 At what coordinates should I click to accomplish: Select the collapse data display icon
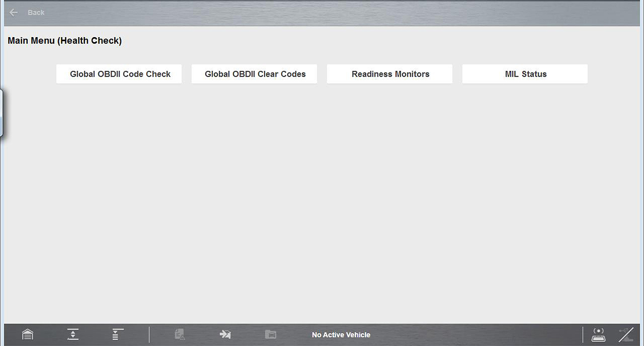pos(117,334)
